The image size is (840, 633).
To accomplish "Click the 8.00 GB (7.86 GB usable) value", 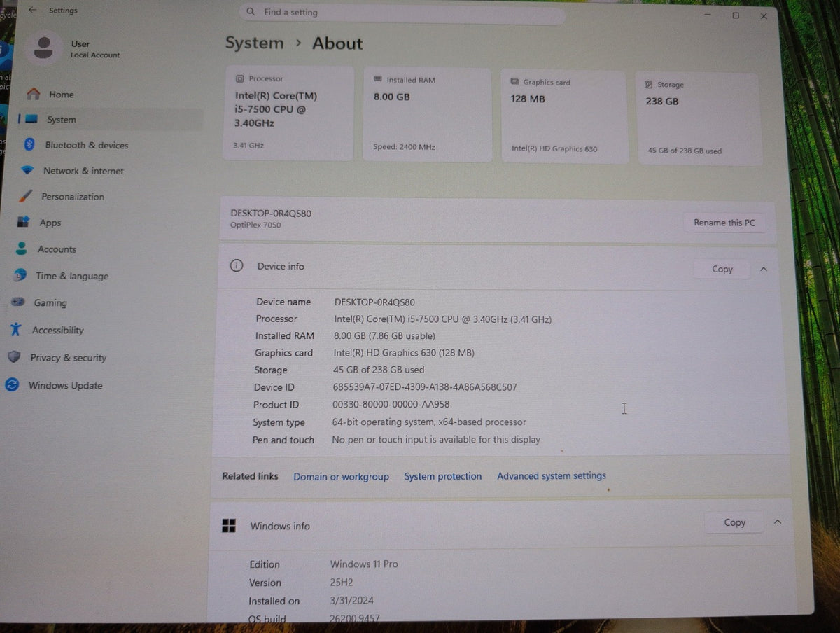I will pyautogui.click(x=384, y=336).
